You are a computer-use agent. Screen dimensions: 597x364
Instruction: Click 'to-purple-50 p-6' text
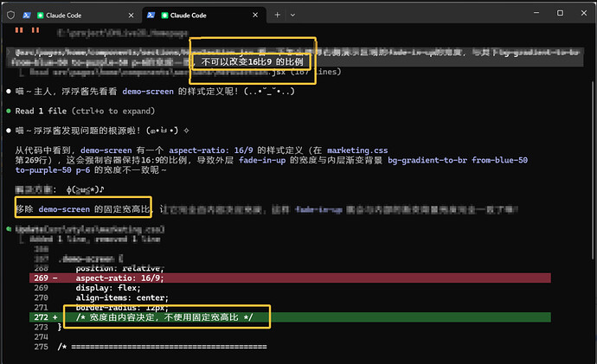[53, 170]
